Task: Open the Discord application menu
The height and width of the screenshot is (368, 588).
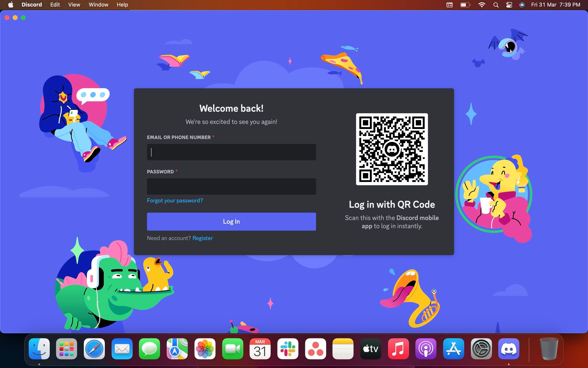Action: [32, 5]
